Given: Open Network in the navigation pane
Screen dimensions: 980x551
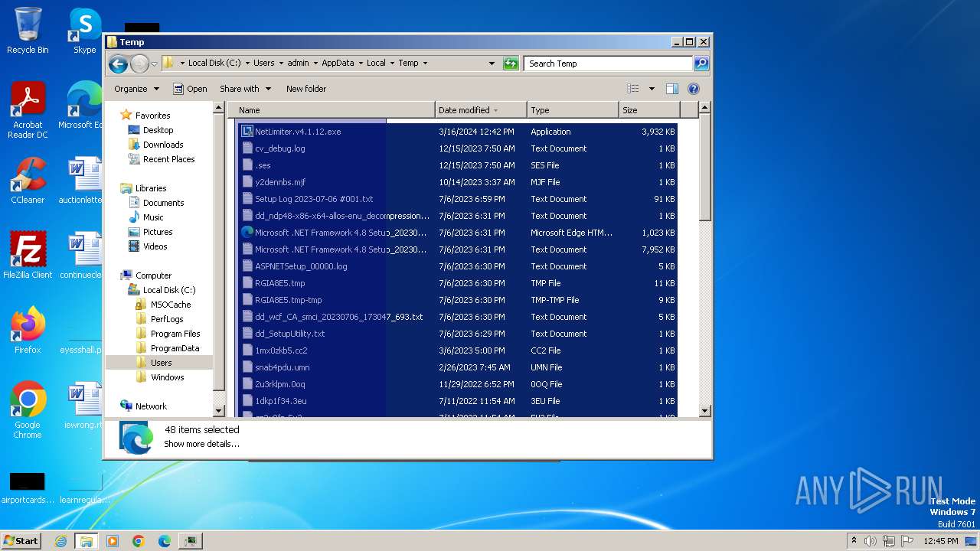Looking at the screenshot, I should [151, 406].
